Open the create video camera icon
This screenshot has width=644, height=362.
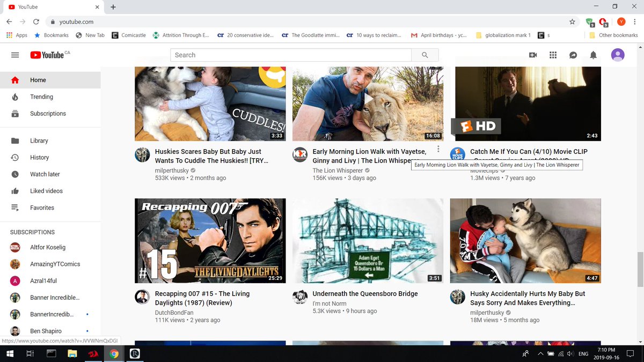click(533, 55)
